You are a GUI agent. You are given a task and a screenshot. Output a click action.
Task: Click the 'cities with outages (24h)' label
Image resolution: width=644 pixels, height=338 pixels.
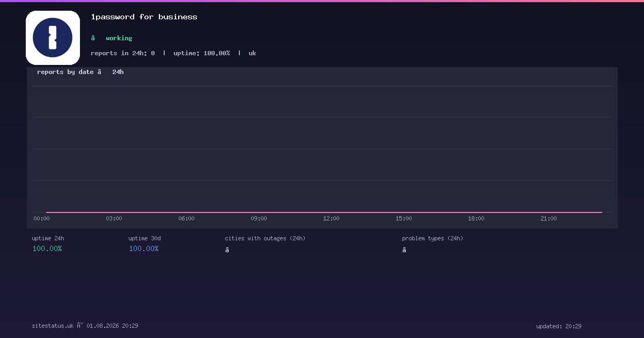pyautogui.click(x=265, y=238)
